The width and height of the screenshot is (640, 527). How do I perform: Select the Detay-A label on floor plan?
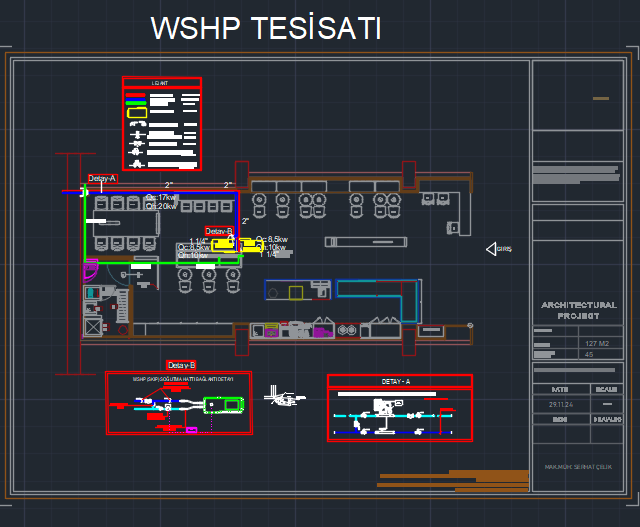pos(102,178)
